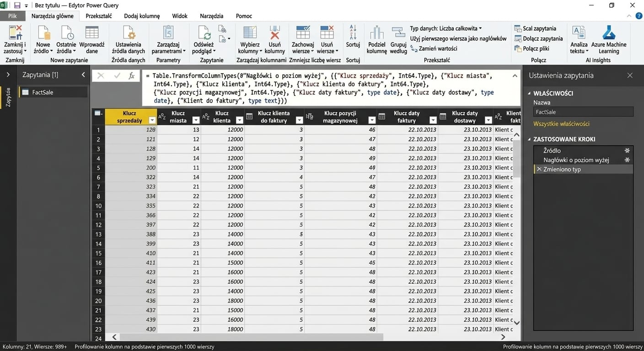Open the help question mark icon

point(639,16)
